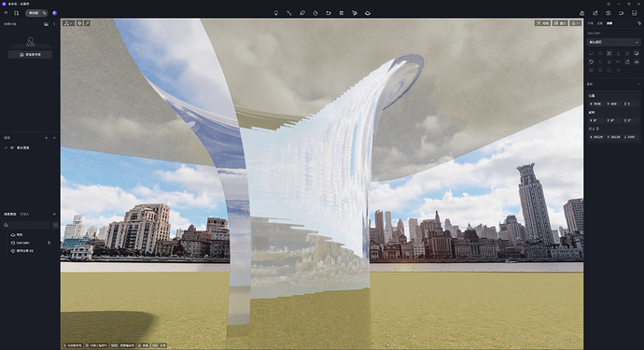This screenshot has height=350, width=644.
Task: Click the VR headset icon in scene panel
Action: (46, 24)
